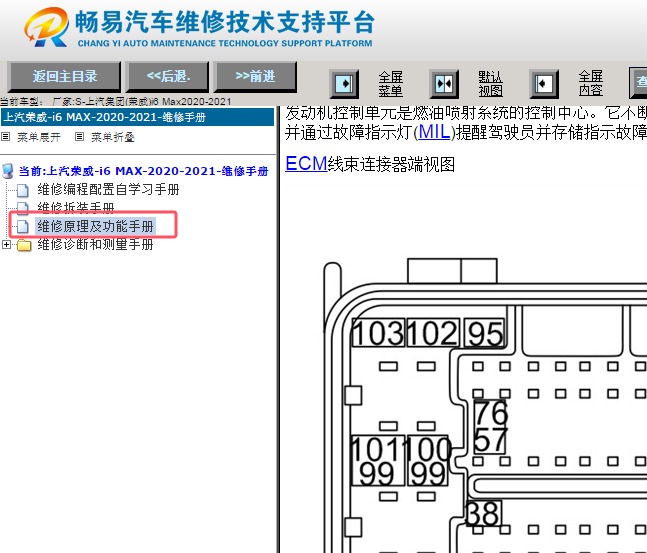The width and height of the screenshot is (647, 553).
Task: Select 默认视图 label
Action: pyautogui.click(x=490, y=84)
